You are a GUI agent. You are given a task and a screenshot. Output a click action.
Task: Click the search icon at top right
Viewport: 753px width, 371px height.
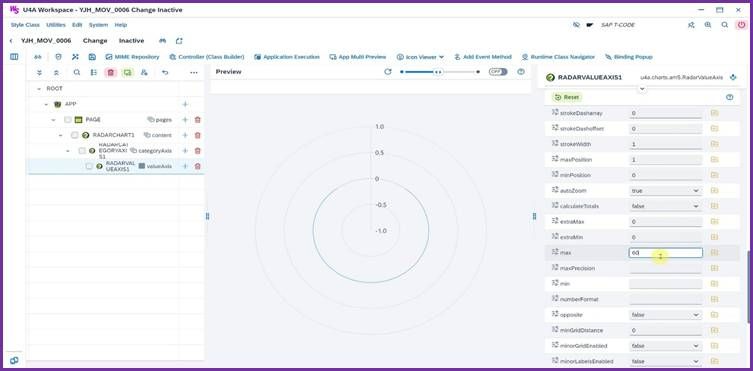(x=725, y=25)
